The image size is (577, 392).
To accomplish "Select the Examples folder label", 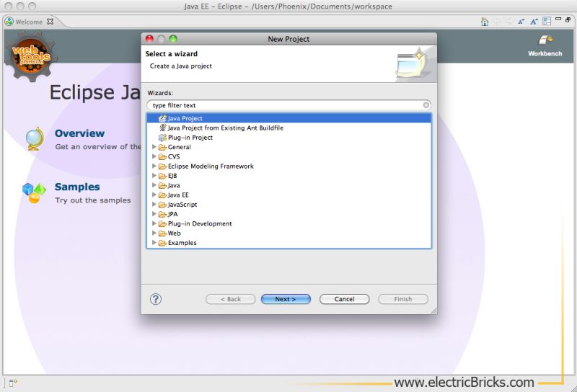I will [x=182, y=243].
